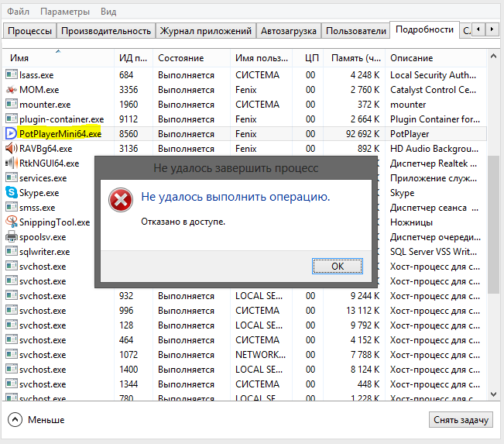Click the Skype.exe icon
Viewport: 504px width, 444px height.
pyautogui.click(x=12, y=193)
